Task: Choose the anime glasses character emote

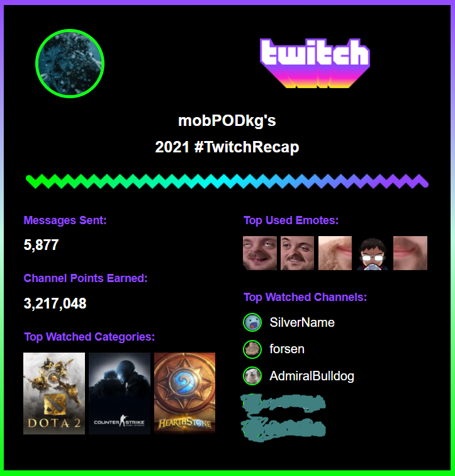Action: click(373, 253)
